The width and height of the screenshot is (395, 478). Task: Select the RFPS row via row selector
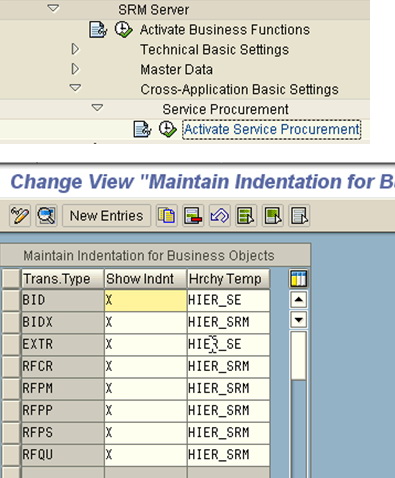[11, 432]
